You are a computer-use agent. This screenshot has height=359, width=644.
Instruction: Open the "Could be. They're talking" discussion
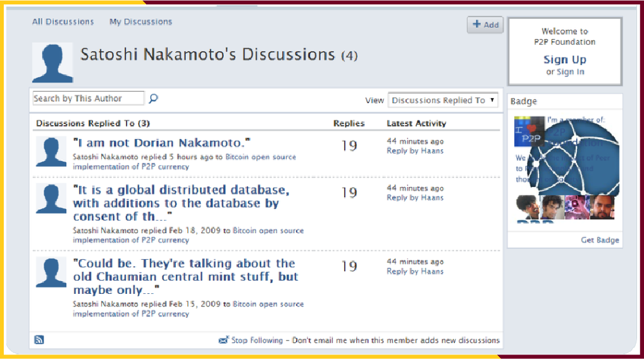[185, 277]
